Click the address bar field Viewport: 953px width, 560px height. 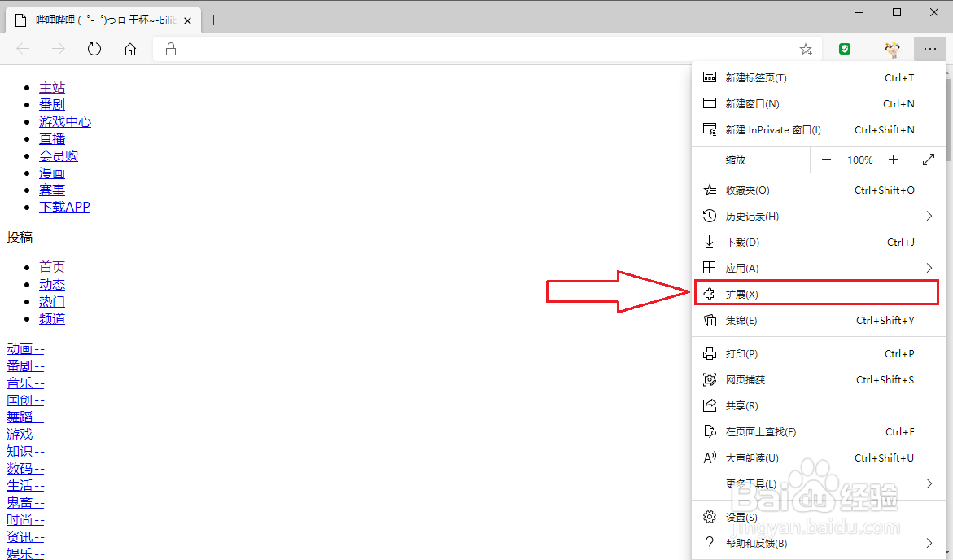(486, 50)
